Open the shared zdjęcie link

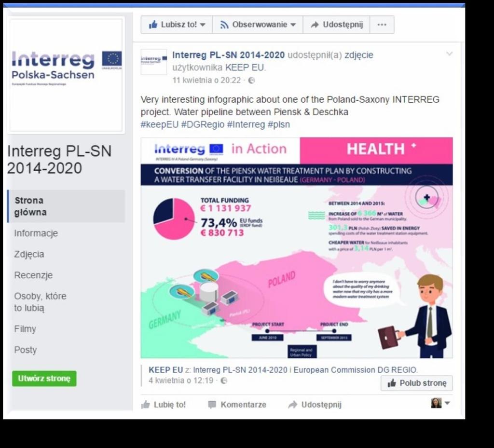coord(359,55)
